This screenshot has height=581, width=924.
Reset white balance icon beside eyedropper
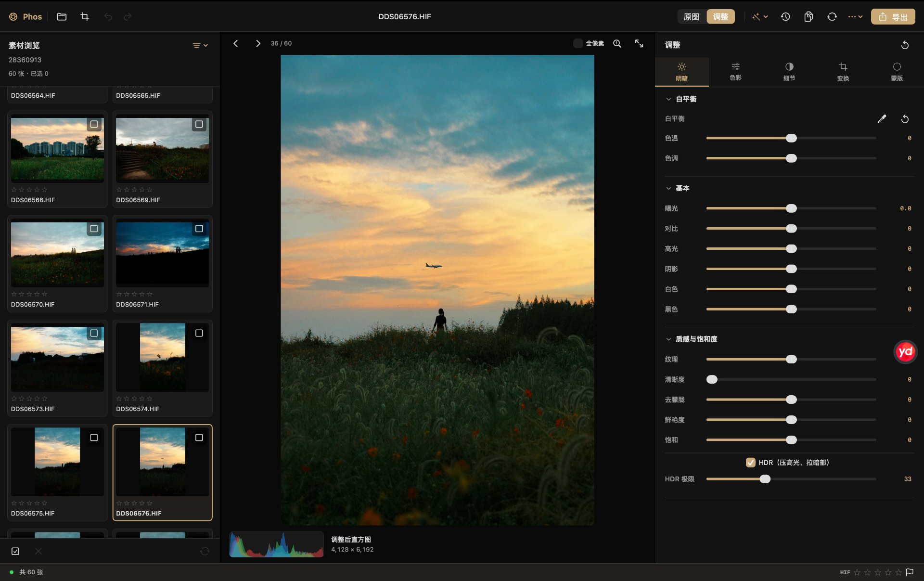[905, 119]
